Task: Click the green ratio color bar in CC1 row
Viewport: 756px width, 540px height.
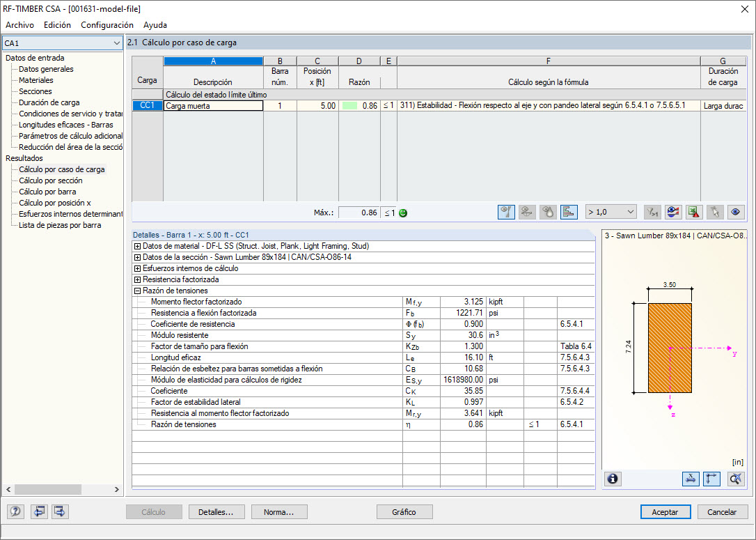Action: click(x=349, y=106)
